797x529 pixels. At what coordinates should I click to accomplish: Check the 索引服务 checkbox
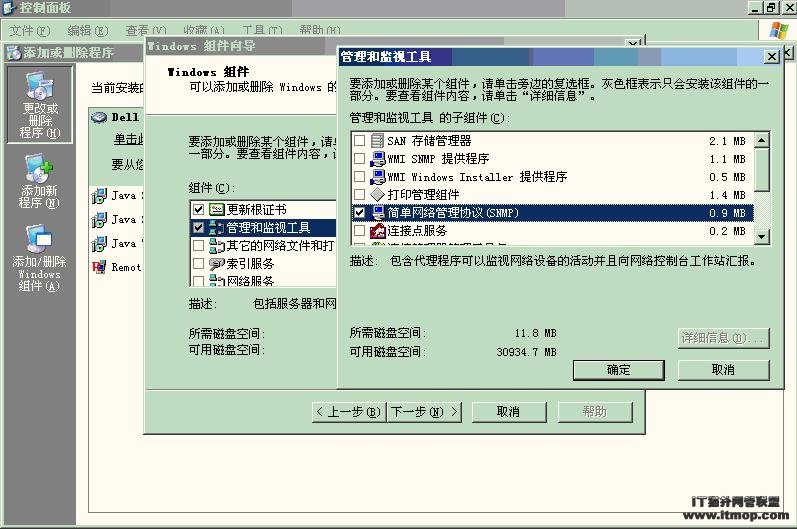(198, 264)
